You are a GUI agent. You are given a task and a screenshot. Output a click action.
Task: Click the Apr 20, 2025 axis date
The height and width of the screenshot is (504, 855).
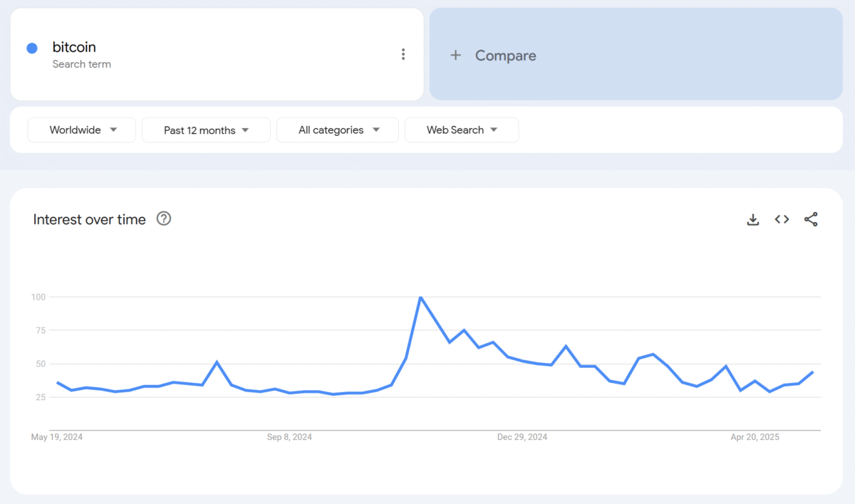[x=755, y=437]
